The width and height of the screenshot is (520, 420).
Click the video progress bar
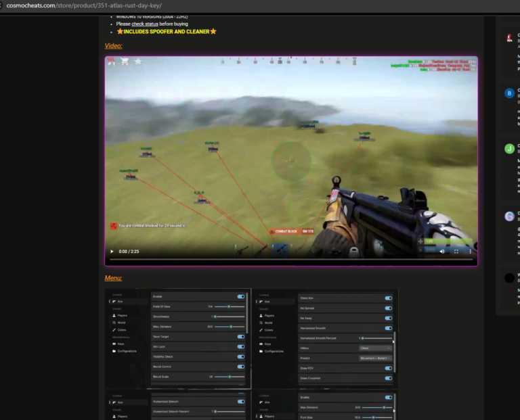click(x=291, y=259)
